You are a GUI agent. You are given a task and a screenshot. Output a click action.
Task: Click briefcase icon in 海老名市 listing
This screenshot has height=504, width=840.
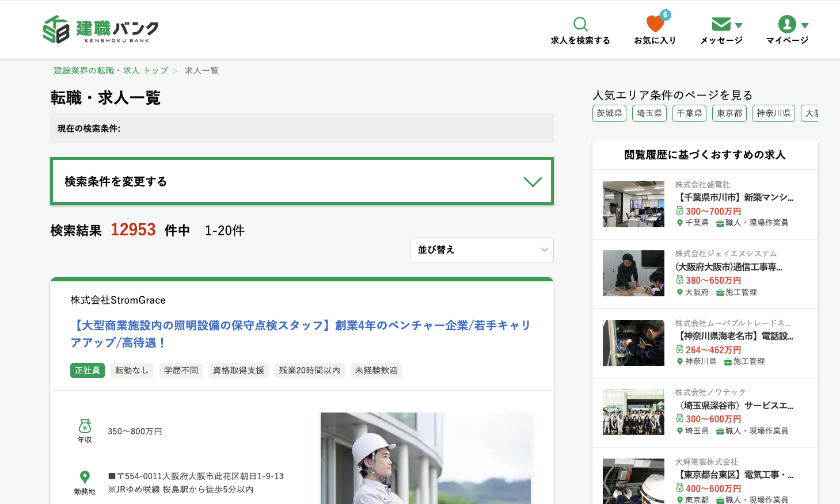click(728, 362)
